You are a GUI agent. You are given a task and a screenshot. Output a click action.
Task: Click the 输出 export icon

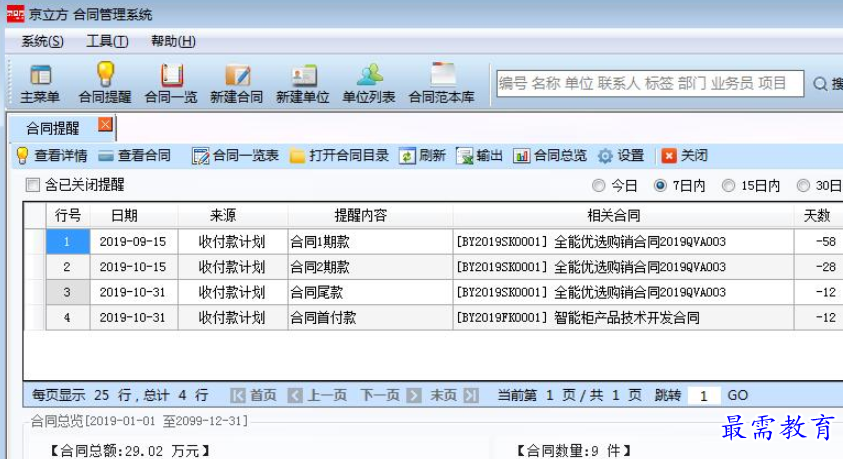[x=465, y=156]
